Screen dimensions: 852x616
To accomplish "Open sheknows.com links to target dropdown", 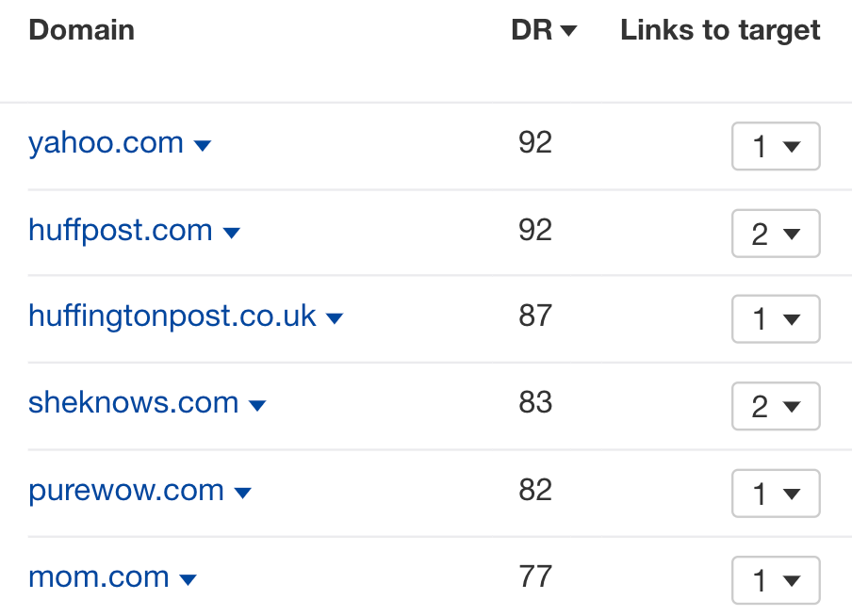I will click(x=776, y=406).
